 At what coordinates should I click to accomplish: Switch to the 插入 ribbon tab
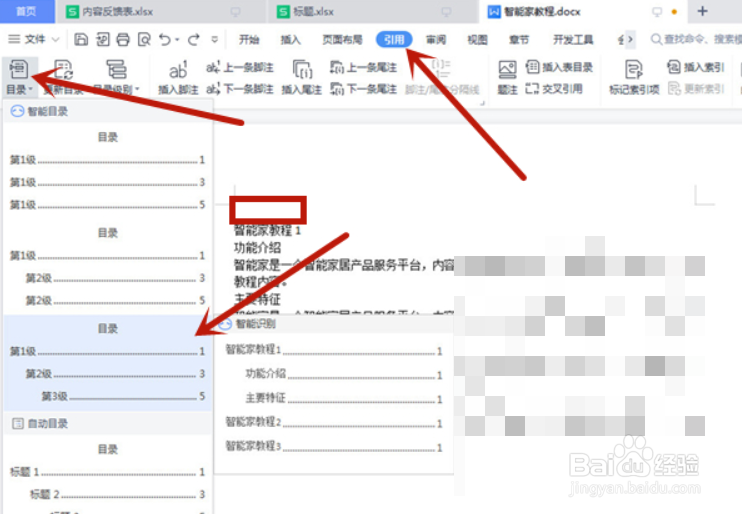point(291,40)
